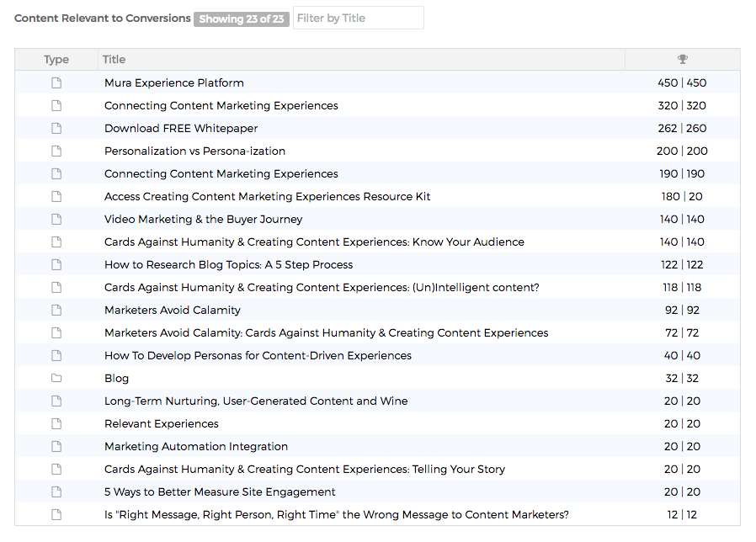Click page icon next to Marketing Automation Integration
Viewport: 756px width, 542px height.
[56, 447]
